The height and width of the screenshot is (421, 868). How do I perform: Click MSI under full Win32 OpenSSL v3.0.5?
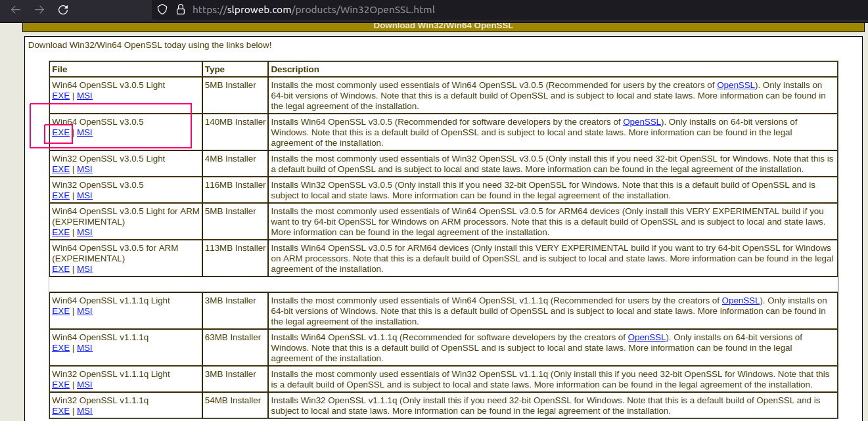(x=85, y=196)
